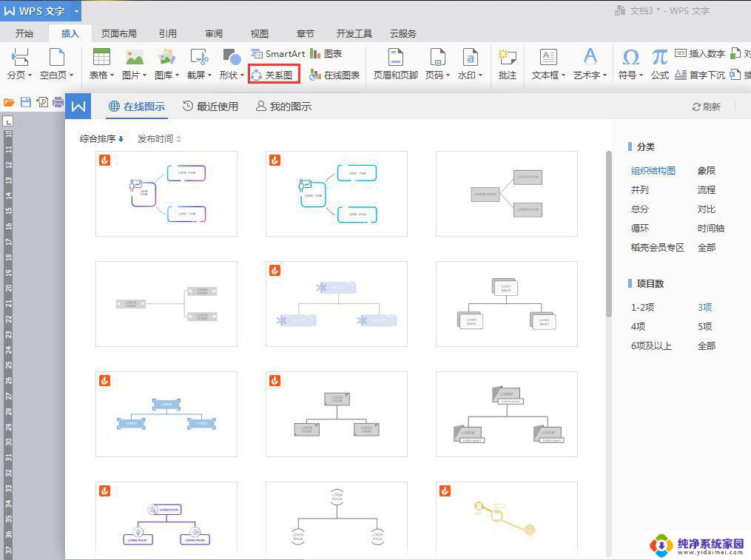Click the open folder icon in quick toolbar
This screenshot has height=560, width=751.
coord(9,102)
